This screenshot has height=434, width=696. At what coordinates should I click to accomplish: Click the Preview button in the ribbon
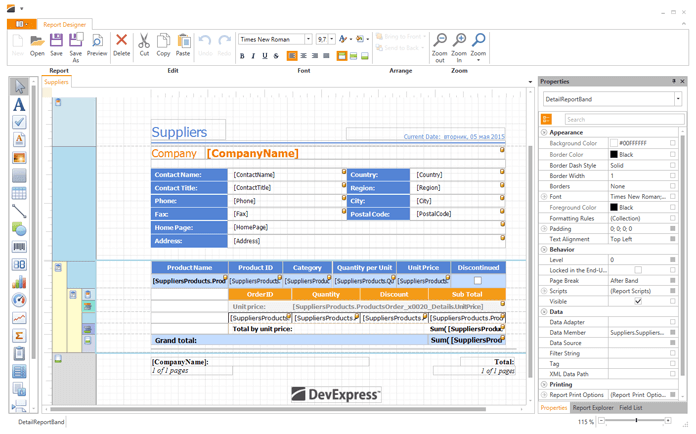[97, 45]
